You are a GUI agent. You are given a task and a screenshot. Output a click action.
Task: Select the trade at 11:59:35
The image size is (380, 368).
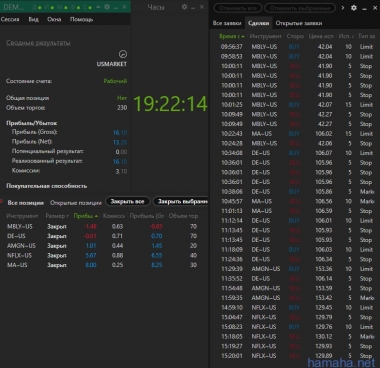click(295, 298)
